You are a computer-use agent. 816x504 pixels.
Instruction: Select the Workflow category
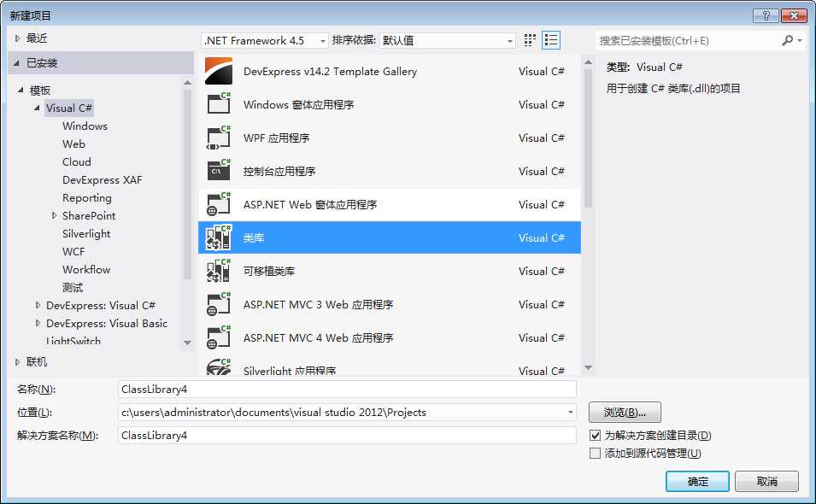86,269
